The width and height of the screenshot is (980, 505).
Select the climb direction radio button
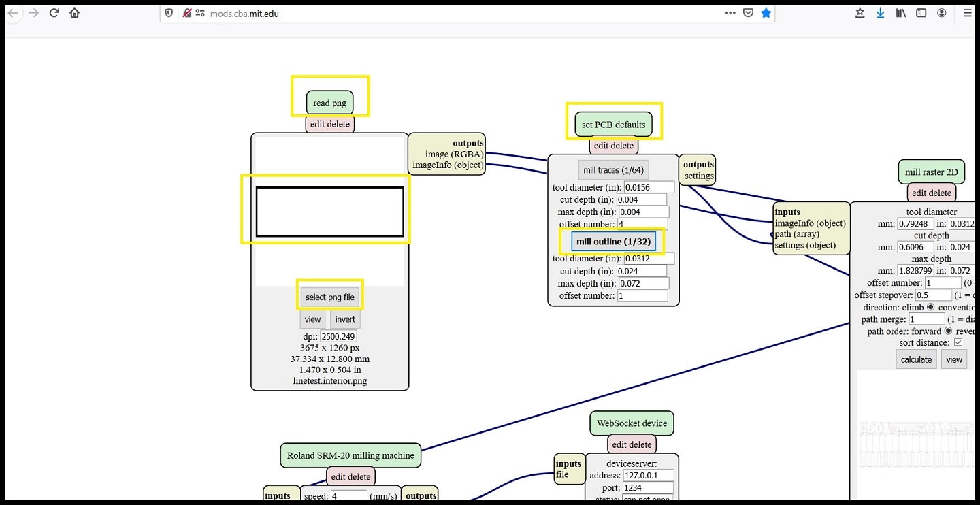tap(930, 307)
